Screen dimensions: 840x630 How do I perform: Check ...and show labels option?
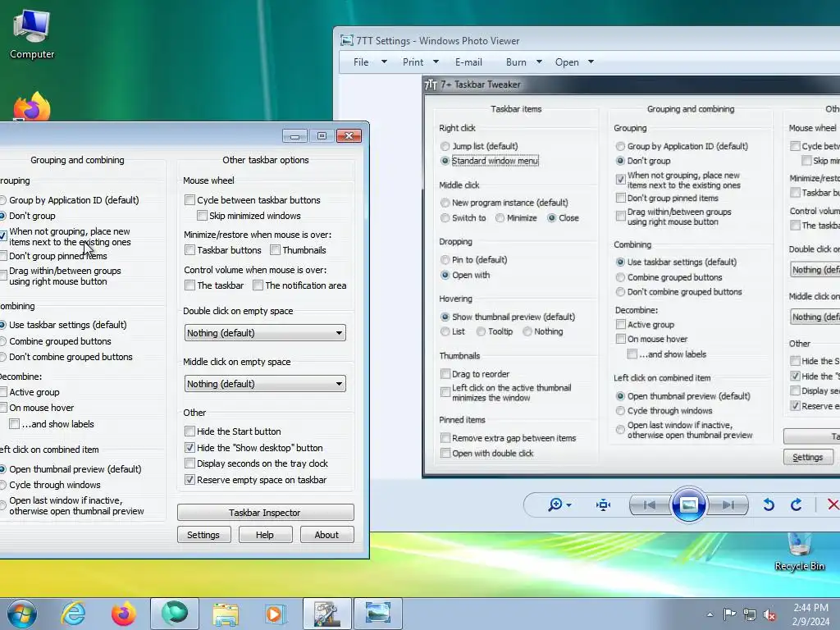(15, 424)
